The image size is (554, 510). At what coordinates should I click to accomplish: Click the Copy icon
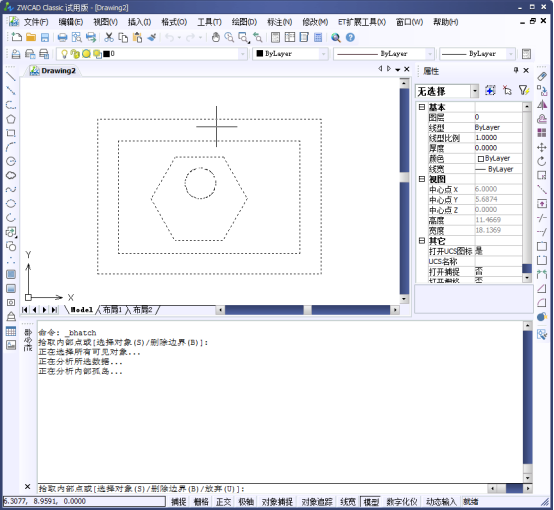pos(123,37)
